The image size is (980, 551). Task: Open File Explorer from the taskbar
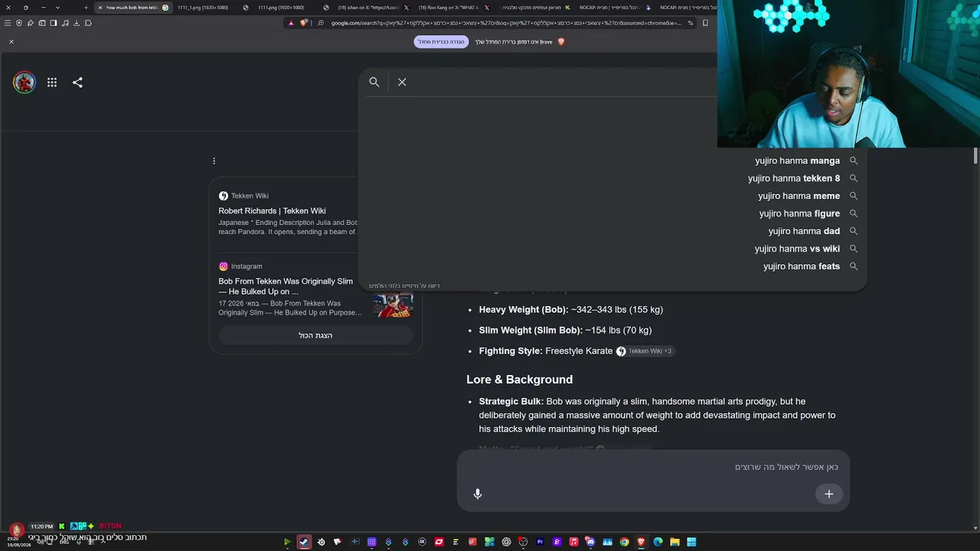click(x=675, y=542)
